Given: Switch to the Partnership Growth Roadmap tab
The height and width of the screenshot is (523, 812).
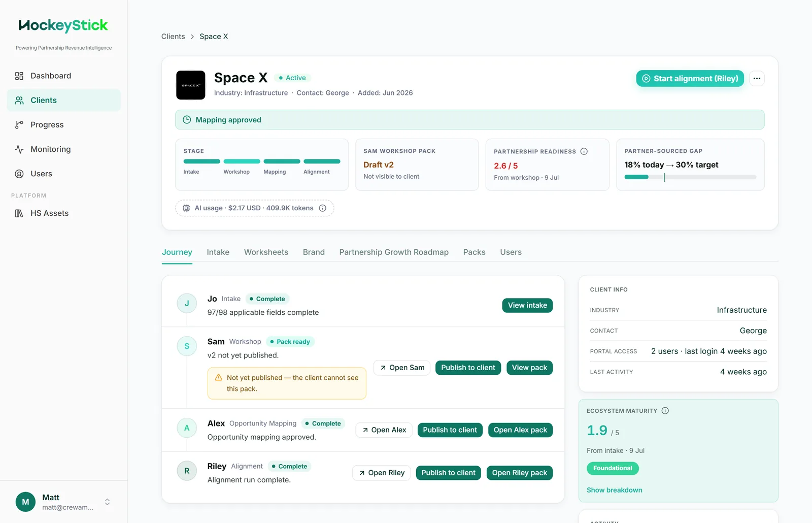Looking at the screenshot, I should [394, 252].
